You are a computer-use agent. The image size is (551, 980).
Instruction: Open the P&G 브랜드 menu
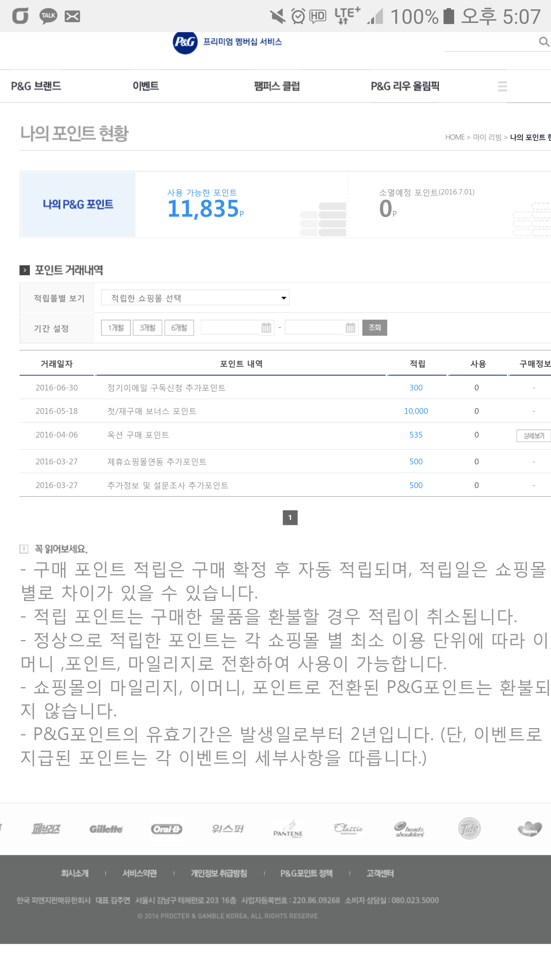tap(36, 86)
